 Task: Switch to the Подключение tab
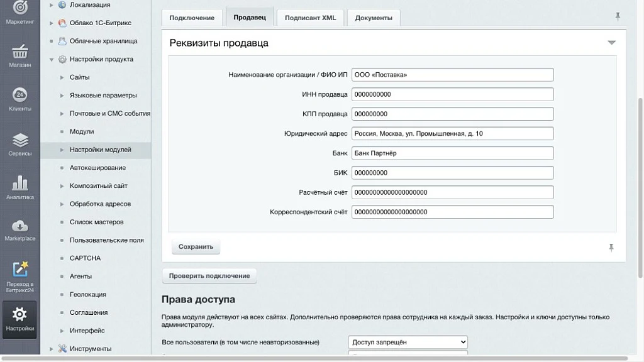pos(192,18)
